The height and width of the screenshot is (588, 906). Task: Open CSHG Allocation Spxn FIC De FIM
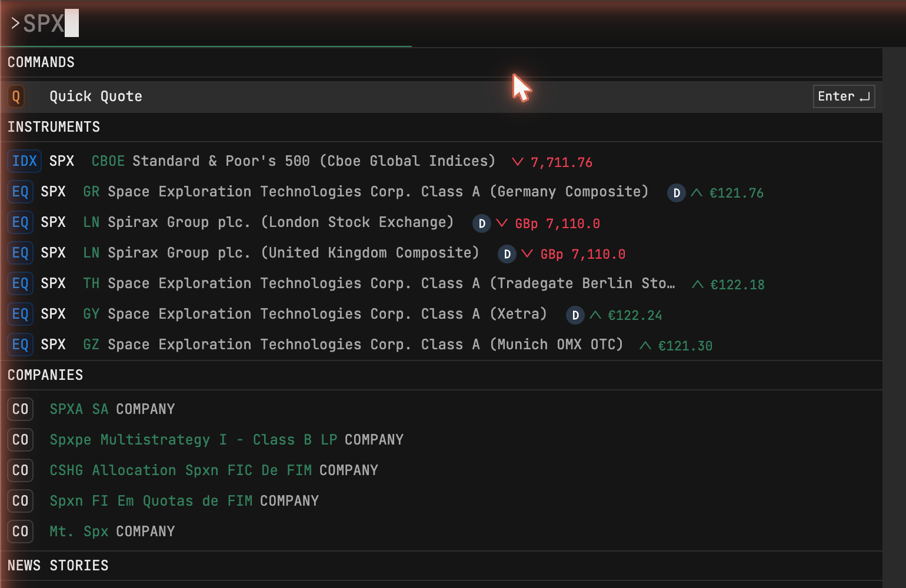(x=441, y=470)
